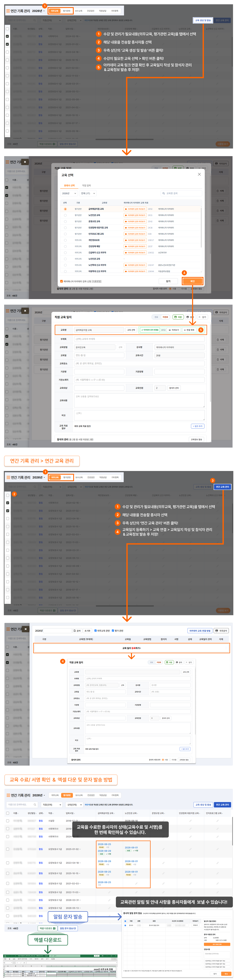237x980 pixels.
Task: Open lecture preview for 운영규정 교육 row
Action: pos(135,221)
